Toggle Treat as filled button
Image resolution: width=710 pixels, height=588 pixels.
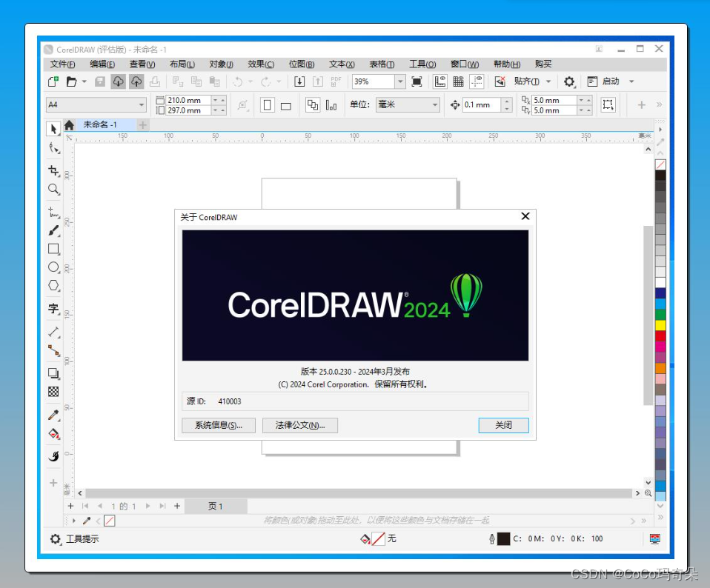608,105
